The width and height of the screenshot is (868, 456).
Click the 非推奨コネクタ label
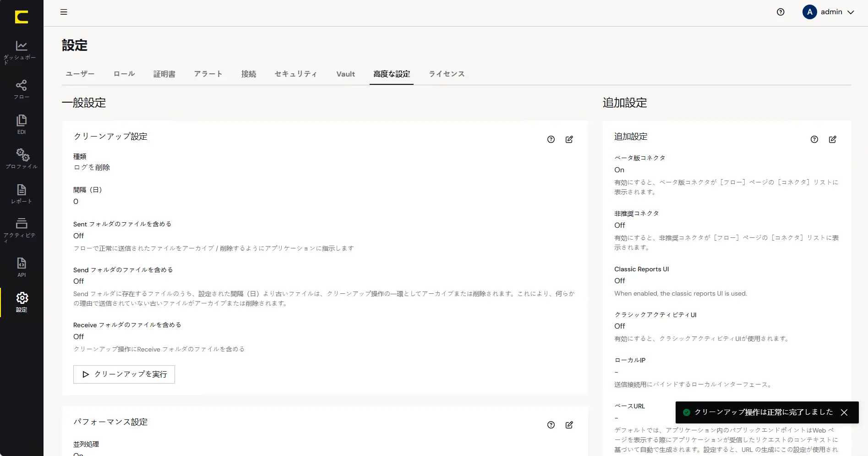coord(637,214)
